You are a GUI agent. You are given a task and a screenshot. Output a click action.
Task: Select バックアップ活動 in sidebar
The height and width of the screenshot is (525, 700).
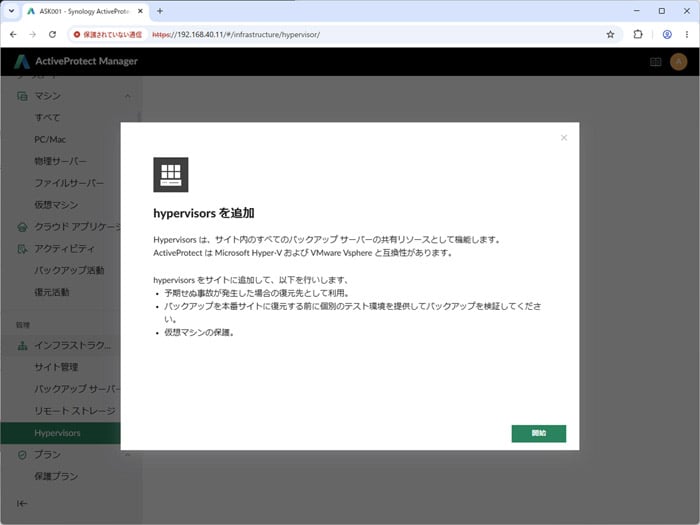point(69,271)
